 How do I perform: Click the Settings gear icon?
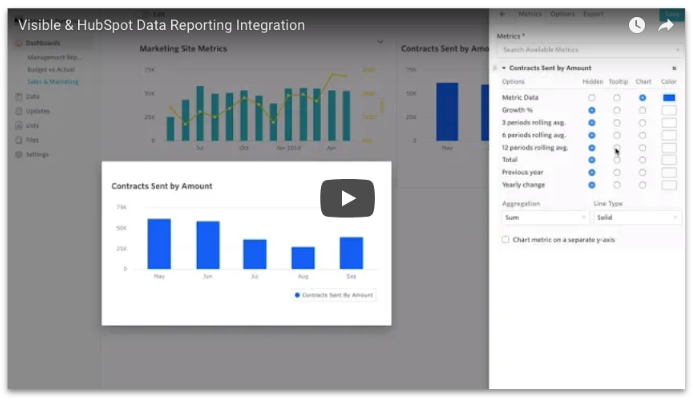(19, 155)
